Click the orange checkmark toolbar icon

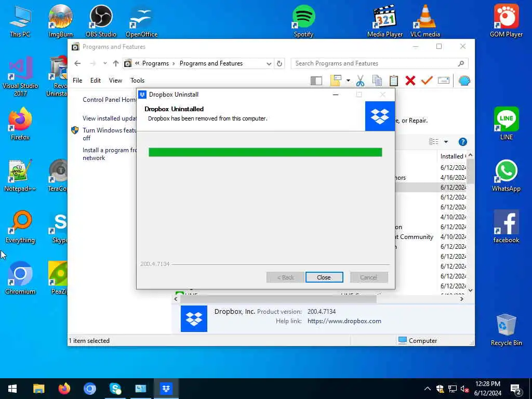click(x=427, y=81)
